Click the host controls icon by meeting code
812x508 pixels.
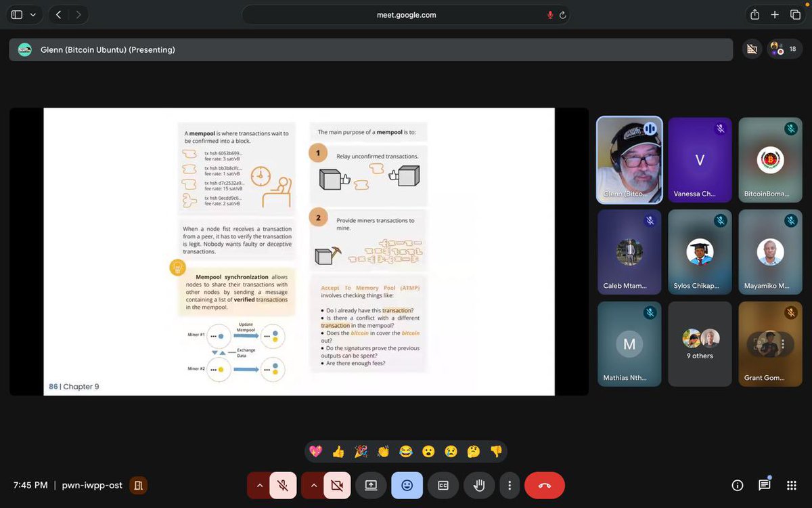click(x=138, y=485)
